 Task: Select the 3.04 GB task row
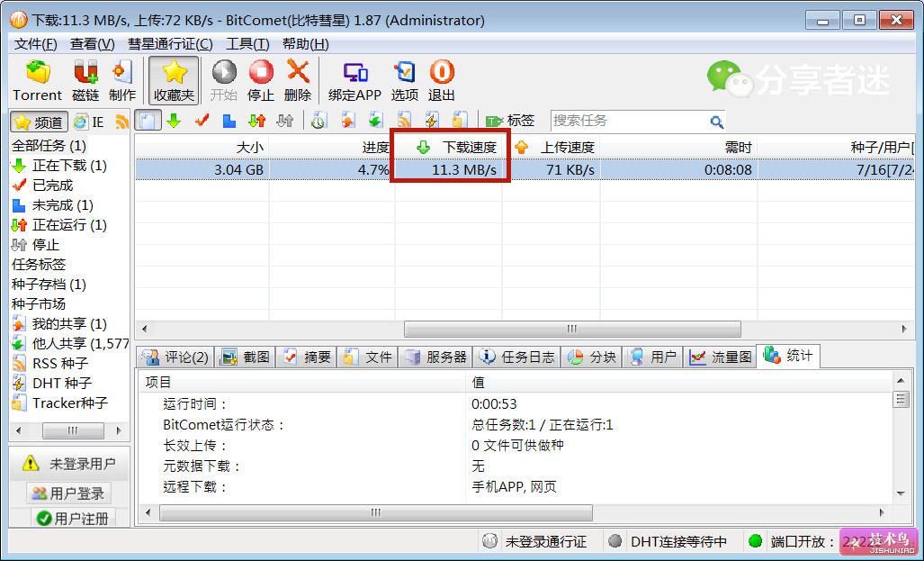point(525,170)
